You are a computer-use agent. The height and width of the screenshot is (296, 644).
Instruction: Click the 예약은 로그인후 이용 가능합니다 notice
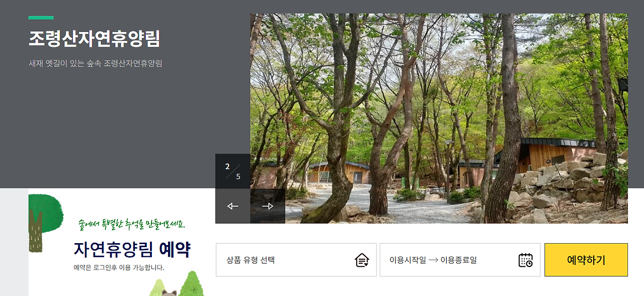(119, 268)
